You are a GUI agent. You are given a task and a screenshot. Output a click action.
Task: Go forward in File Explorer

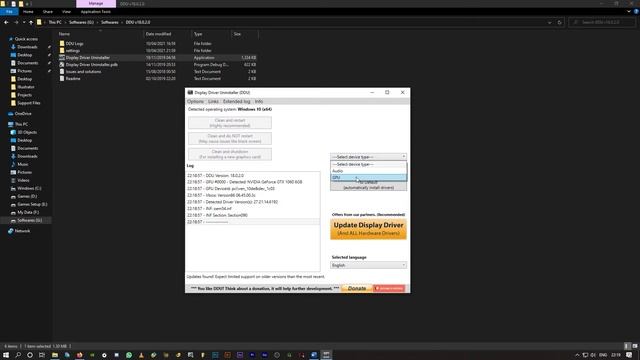16,22
